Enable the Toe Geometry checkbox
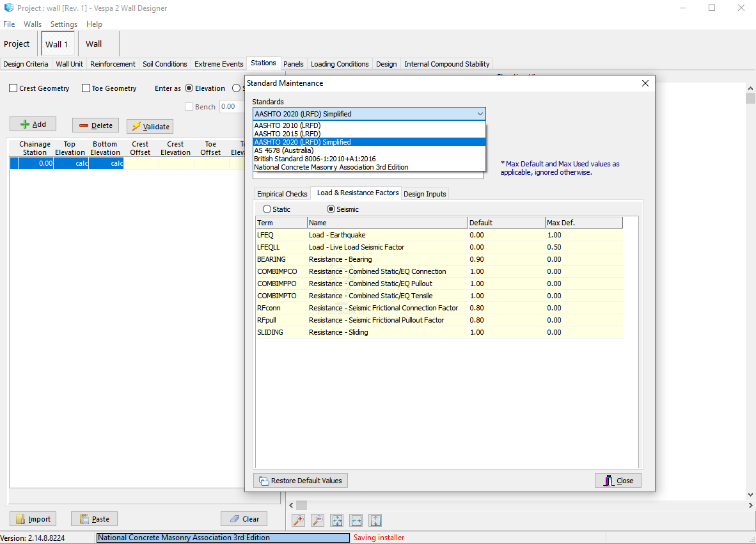The height and width of the screenshot is (544, 756). [86, 88]
